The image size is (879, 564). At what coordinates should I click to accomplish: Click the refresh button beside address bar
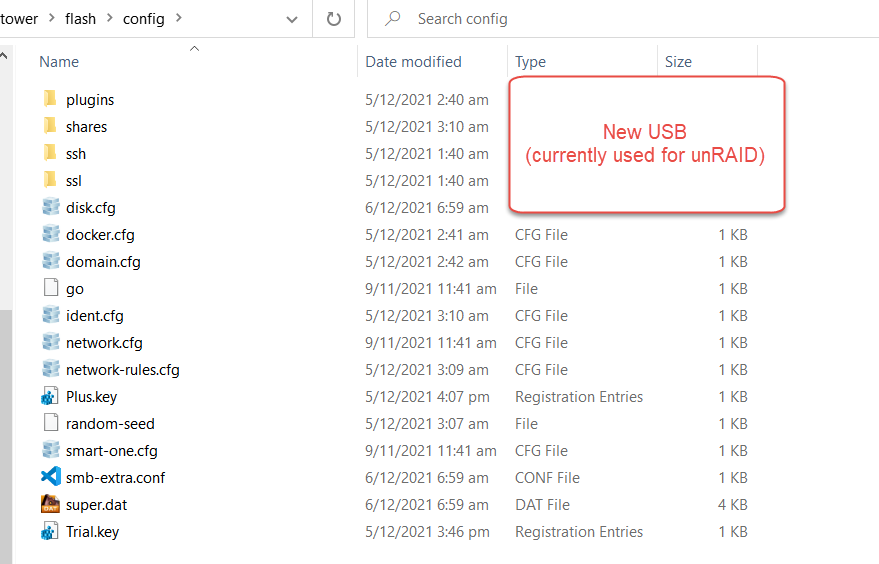(334, 19)
